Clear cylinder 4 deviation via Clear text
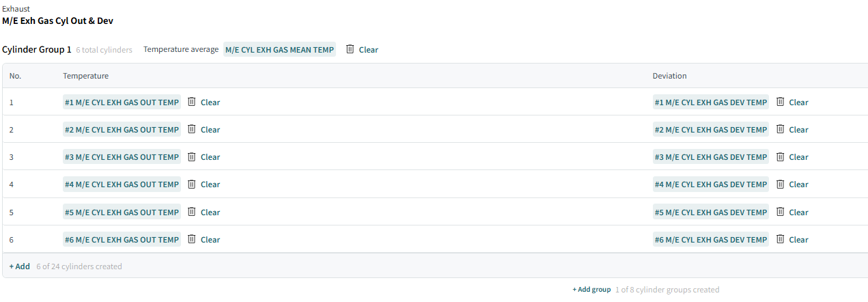 point(799,184)
